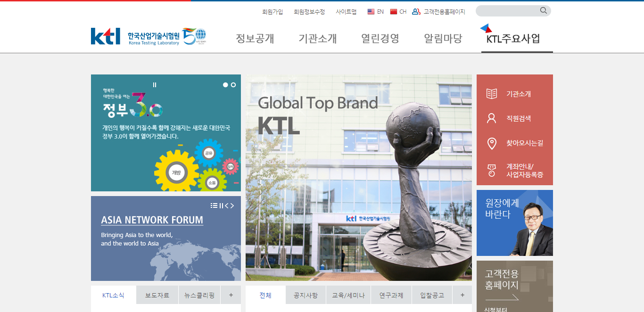Click the KTL logo in header

click(106, 36)
